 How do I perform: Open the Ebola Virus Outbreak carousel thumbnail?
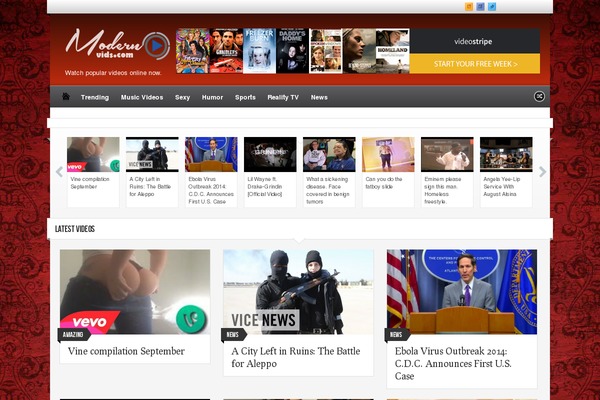click(x=211, y=154)
